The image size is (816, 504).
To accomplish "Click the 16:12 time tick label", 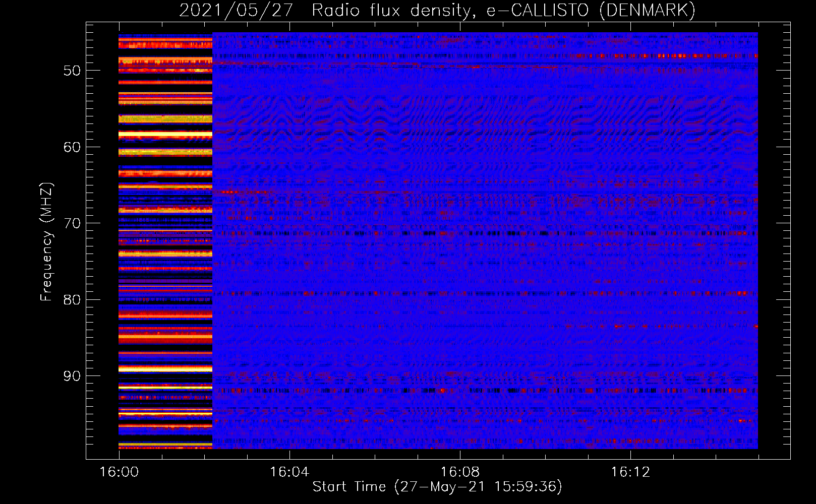I will 630,472.
